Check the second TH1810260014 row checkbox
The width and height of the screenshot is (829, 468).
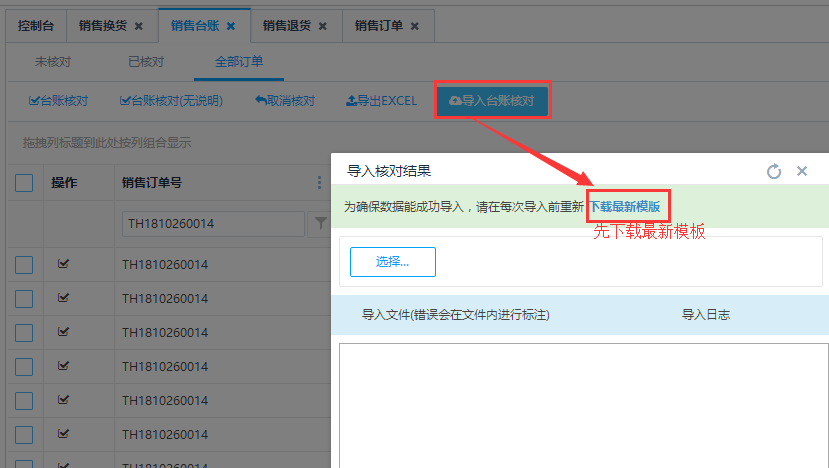coord(24,299)
